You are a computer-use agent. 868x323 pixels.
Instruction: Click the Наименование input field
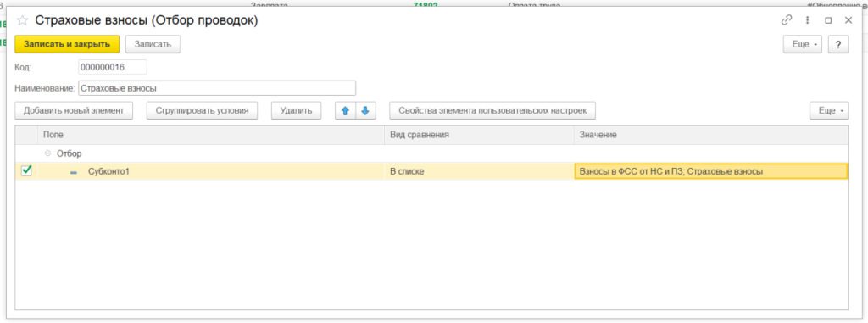tap(217, 88)
